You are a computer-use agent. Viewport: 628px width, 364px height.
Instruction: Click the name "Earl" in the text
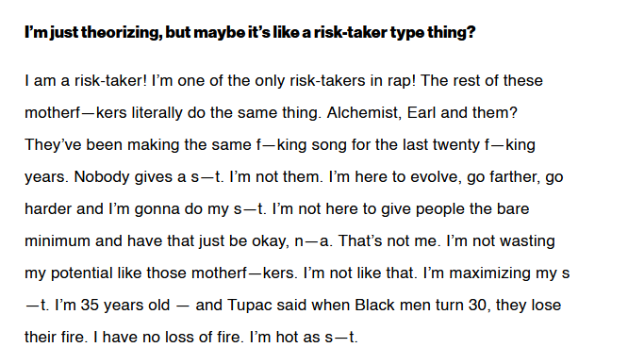pyautogui.click(x=421, y=112)
